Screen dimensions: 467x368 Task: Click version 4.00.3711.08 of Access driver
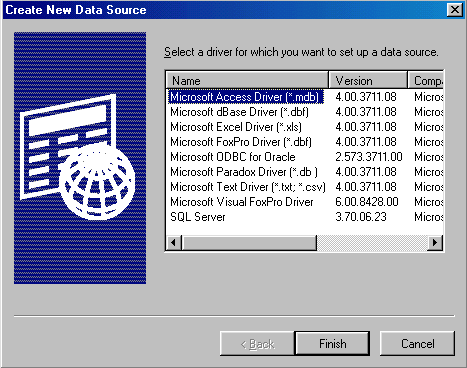click(366, 97)
